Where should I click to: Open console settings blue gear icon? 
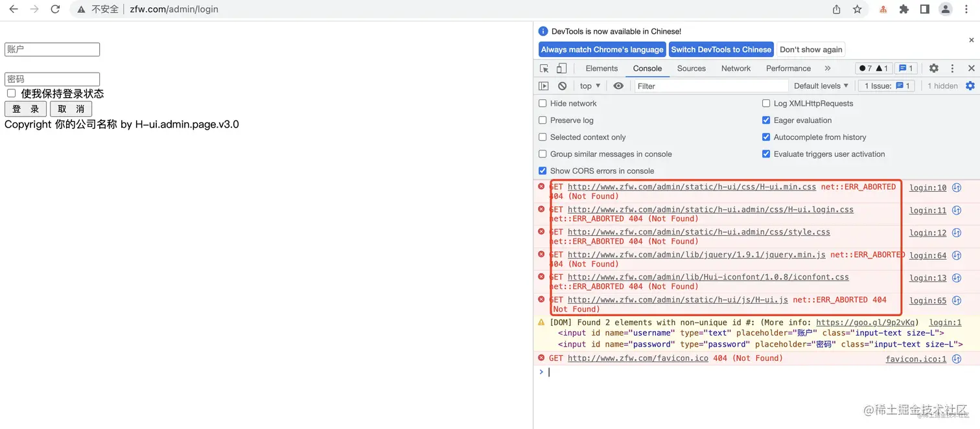970,86
